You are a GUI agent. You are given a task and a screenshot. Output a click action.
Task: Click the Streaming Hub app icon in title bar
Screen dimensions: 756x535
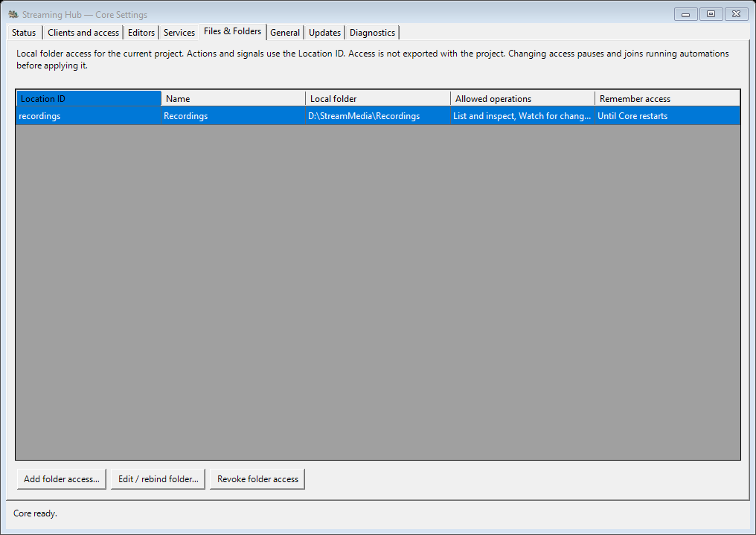point(13,14)
